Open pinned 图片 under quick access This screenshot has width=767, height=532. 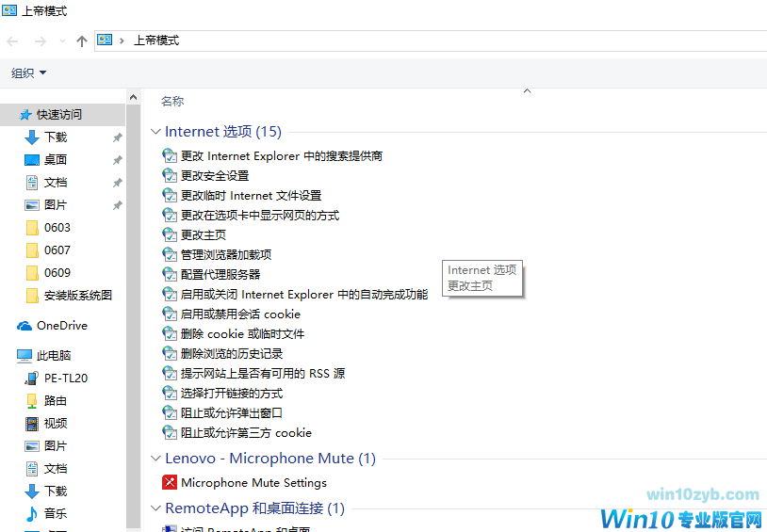(x=56, y=205)
